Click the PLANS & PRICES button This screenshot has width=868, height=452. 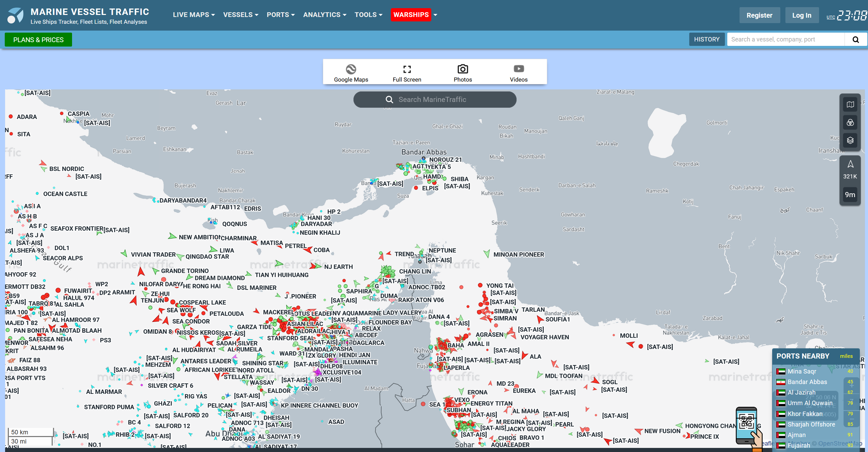pyautogui.click(x=38, y=40)
